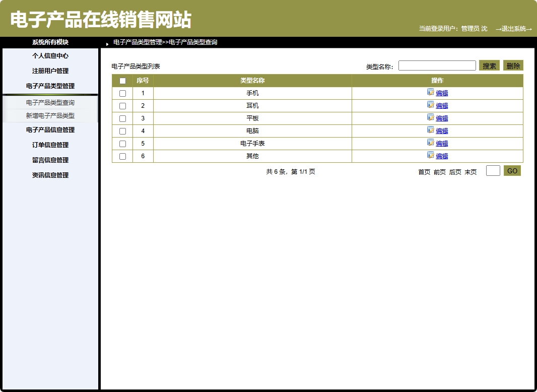
Task: Click 退出系统 to log out
Action: tap(515, 29)
